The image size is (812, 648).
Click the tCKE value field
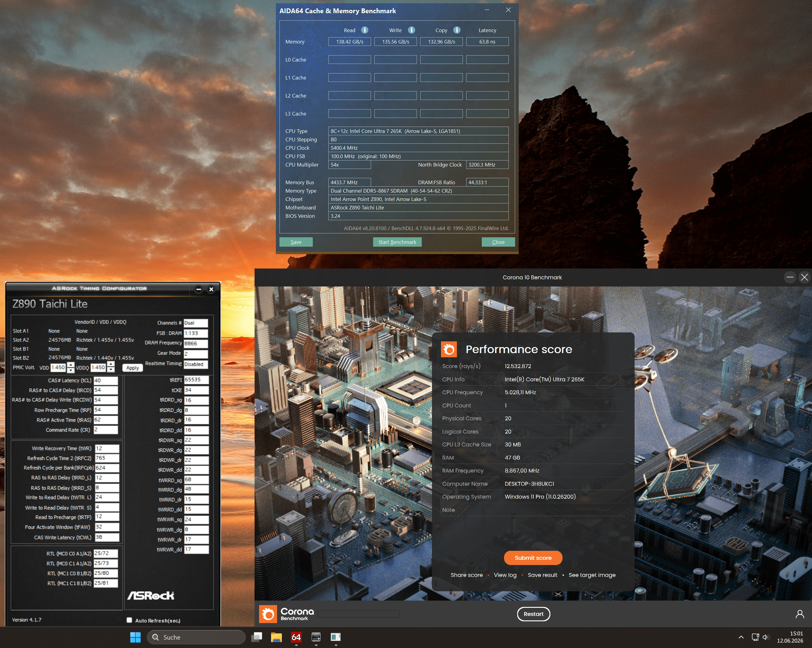click(196, 390)
